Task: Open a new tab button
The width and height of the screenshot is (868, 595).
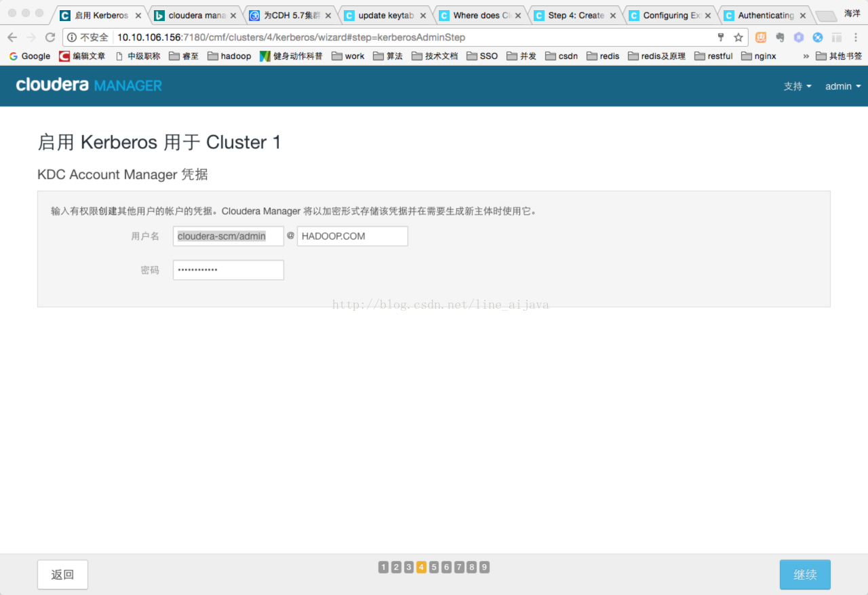Action: click(826, 16)
